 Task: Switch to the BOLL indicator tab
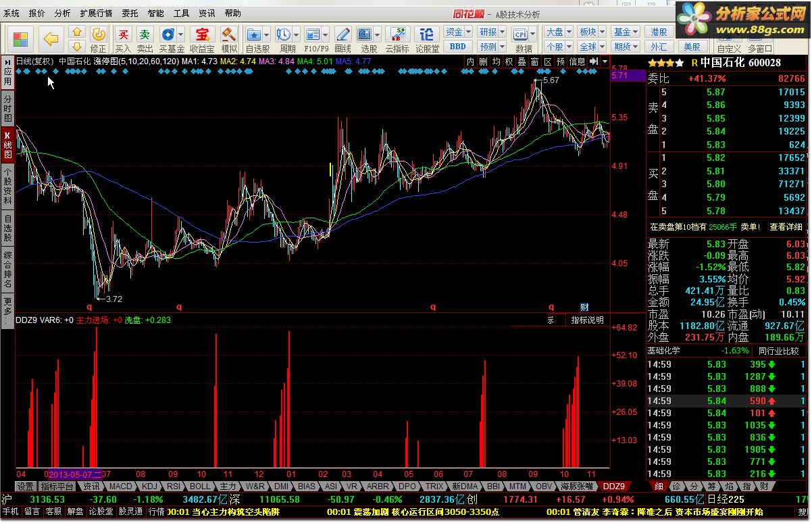tap(199, 486)
